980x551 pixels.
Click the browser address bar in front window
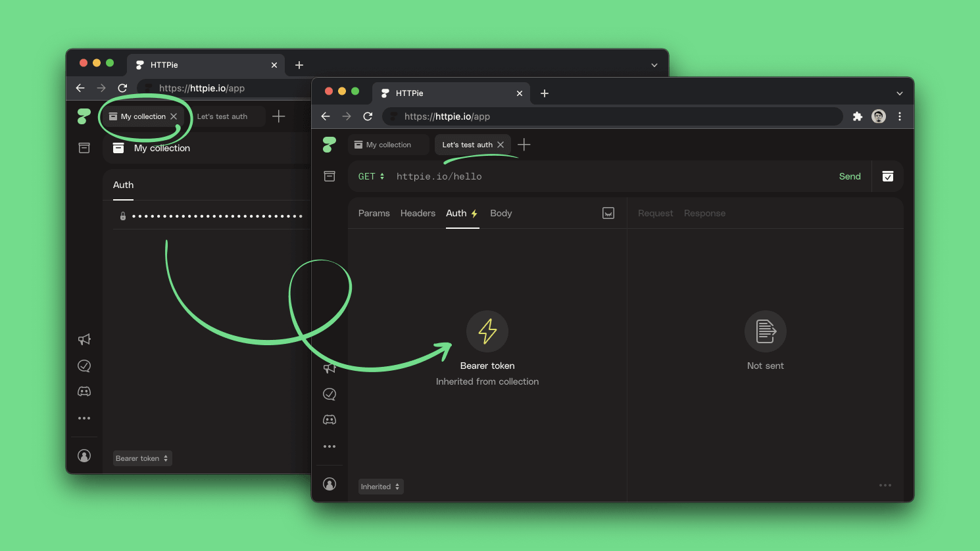[x=612, y=116]
